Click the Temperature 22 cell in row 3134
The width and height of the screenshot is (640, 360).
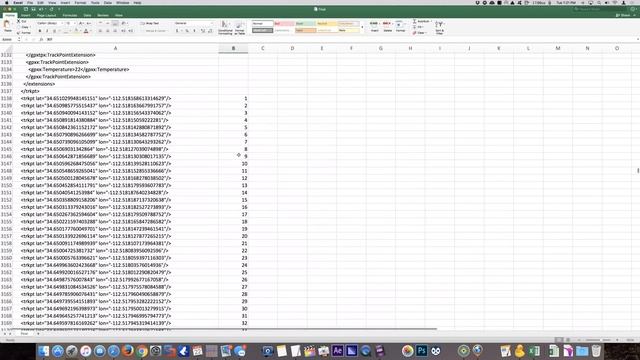tap(116, 69)
